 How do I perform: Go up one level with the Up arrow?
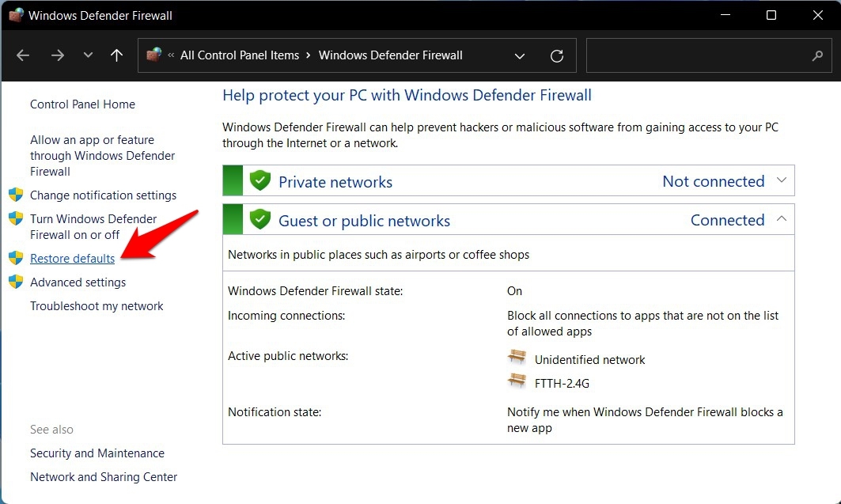116,55
